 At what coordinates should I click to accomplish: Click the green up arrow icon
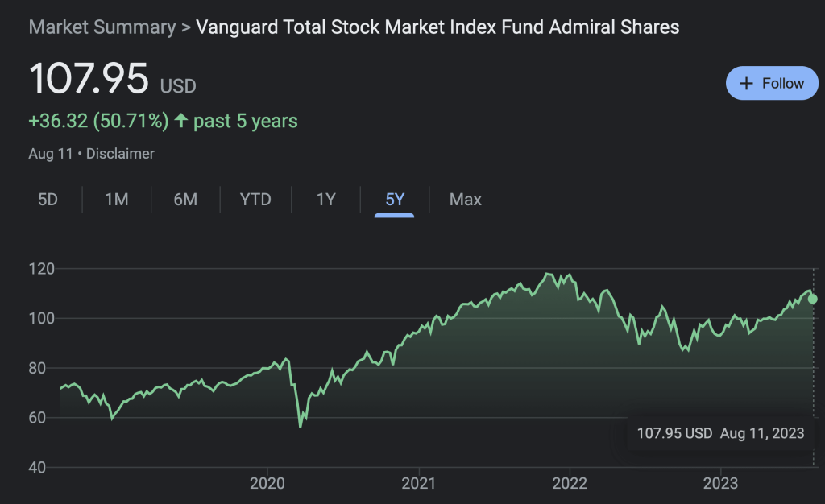181,122
